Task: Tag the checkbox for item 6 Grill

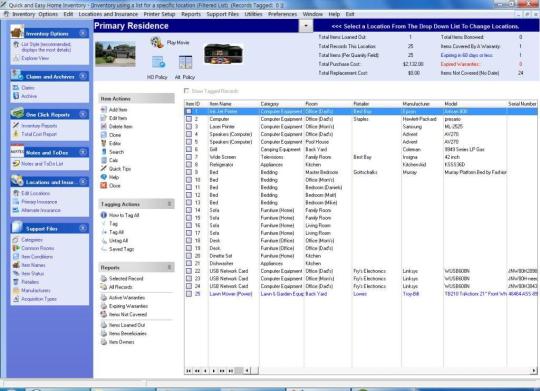Action: [189, 149]
